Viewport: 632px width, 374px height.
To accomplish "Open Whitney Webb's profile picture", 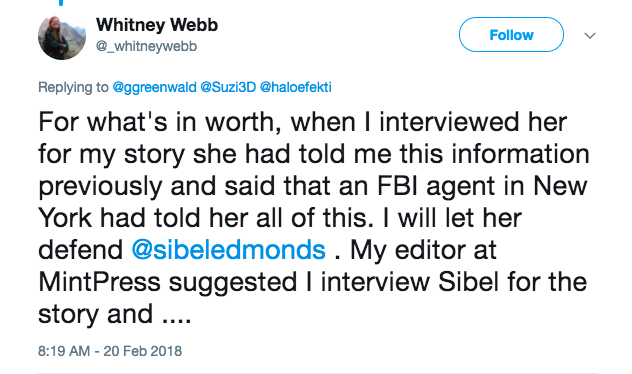I will pyautogui.click(x=62, y=37).
